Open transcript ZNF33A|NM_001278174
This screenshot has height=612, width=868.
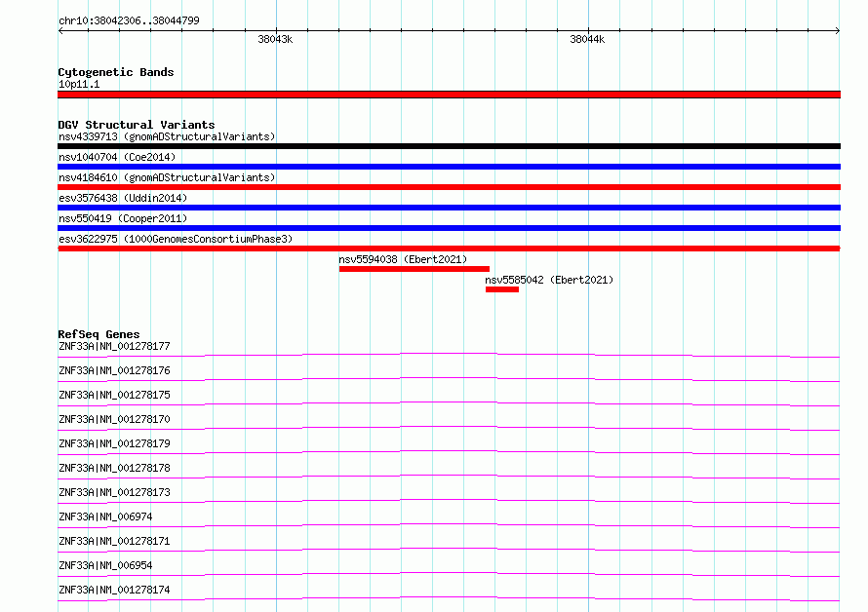114,590
